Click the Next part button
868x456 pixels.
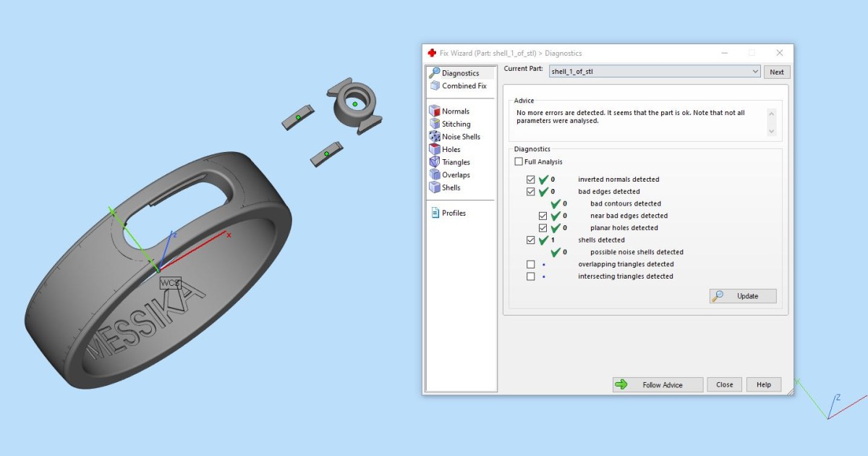(777, 72)
